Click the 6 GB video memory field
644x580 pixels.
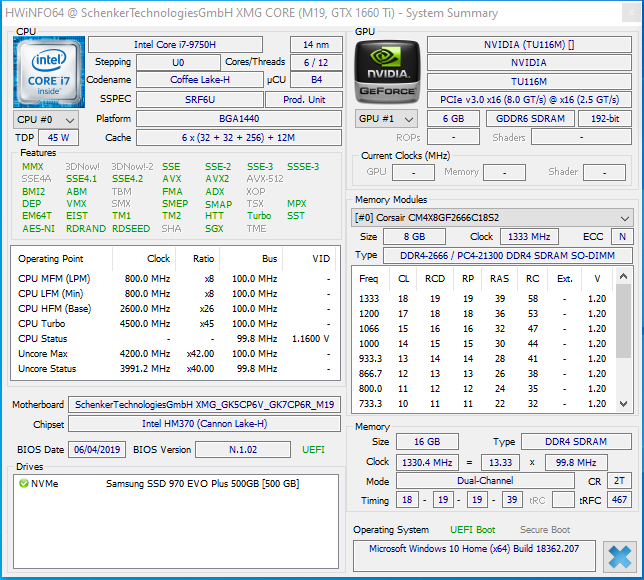pyautogui.click(x=453, y=119)
